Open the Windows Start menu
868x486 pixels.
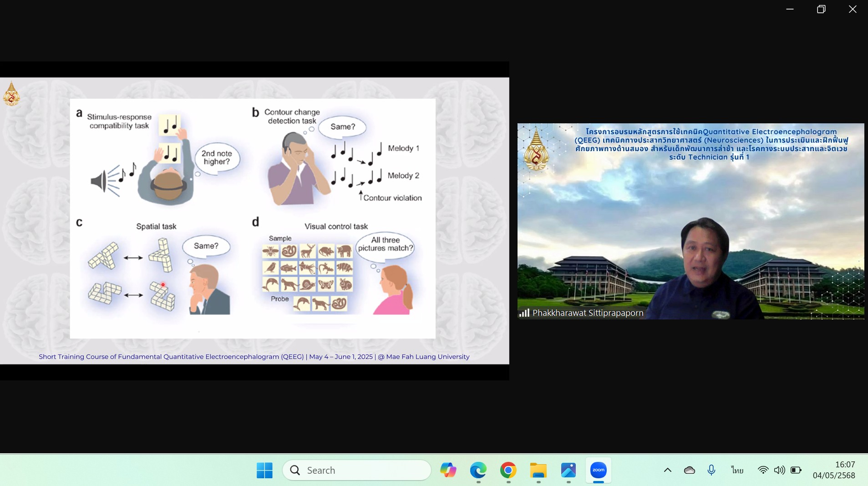click(x=264, y=470)
